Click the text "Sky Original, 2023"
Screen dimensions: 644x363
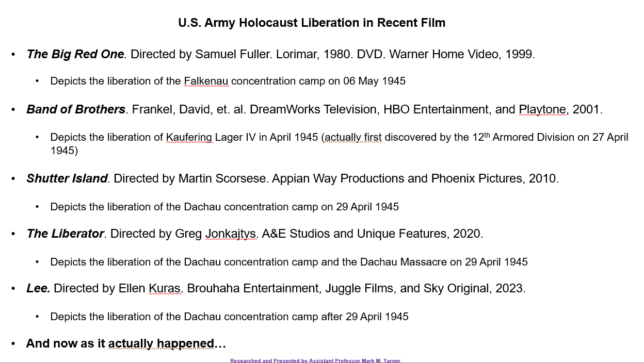(x=474, y=288)
